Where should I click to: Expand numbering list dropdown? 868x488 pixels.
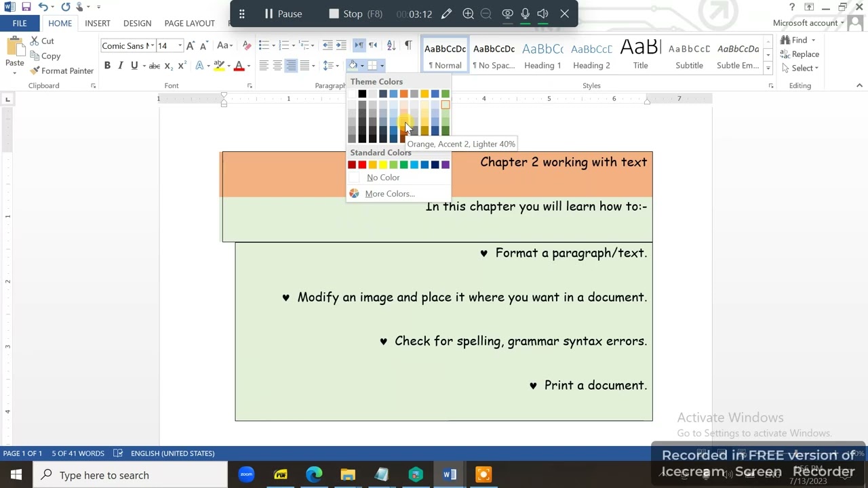[294, 45]
